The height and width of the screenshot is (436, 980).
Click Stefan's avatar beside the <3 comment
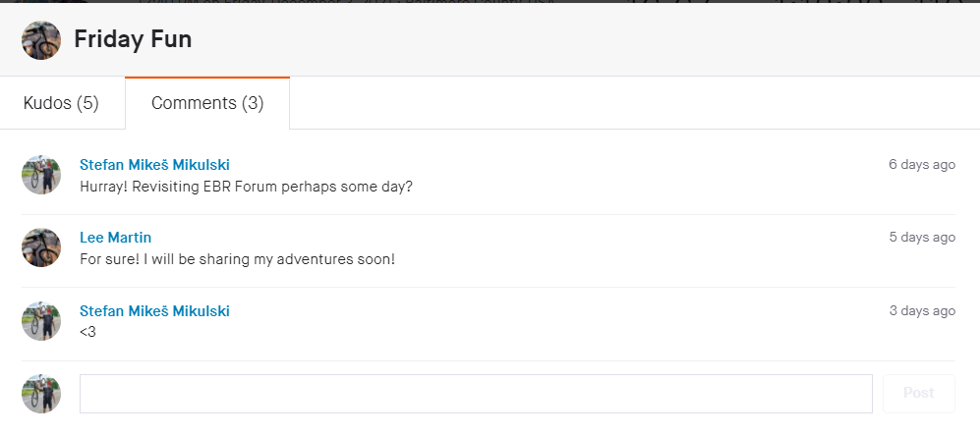[41, 321]
